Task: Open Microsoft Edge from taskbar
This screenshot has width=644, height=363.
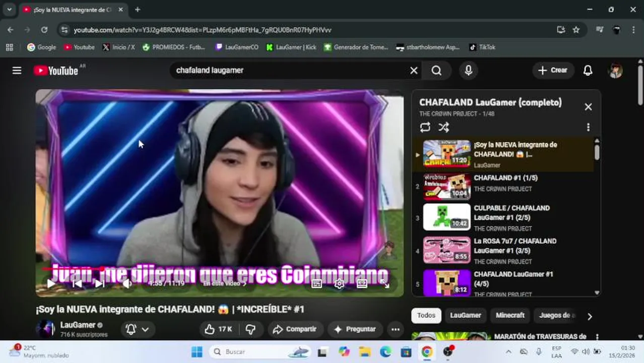Action: pos(385,352)
